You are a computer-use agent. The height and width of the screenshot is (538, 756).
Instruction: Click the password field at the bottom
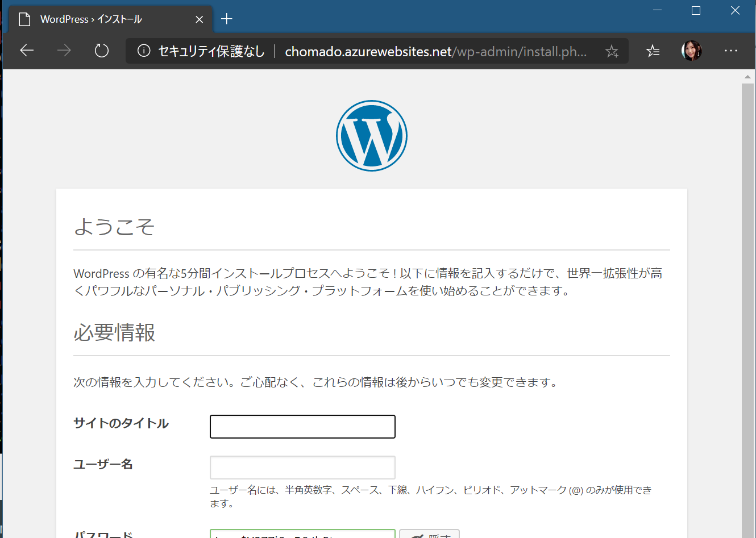(302, 533)
